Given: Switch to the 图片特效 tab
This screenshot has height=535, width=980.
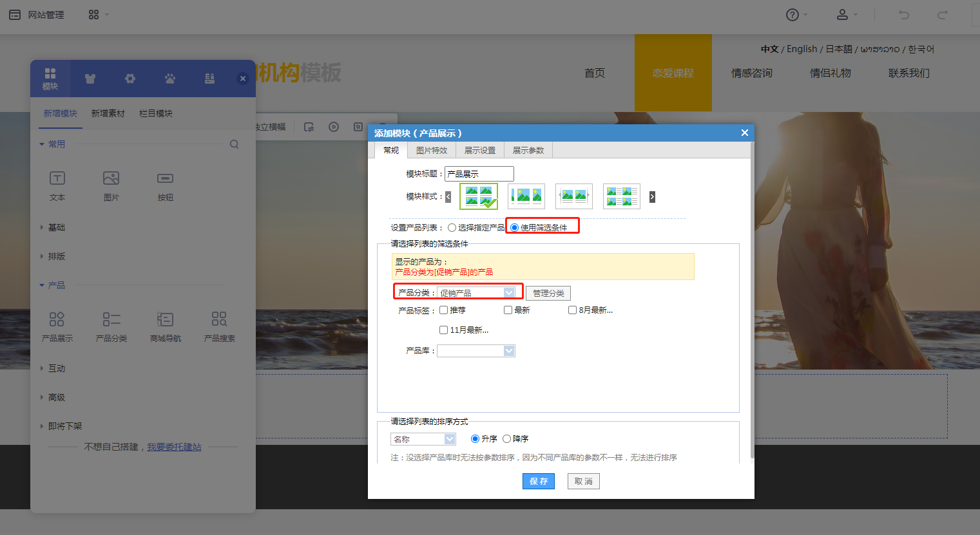Looking at the screenshot, I should [431, 151].
